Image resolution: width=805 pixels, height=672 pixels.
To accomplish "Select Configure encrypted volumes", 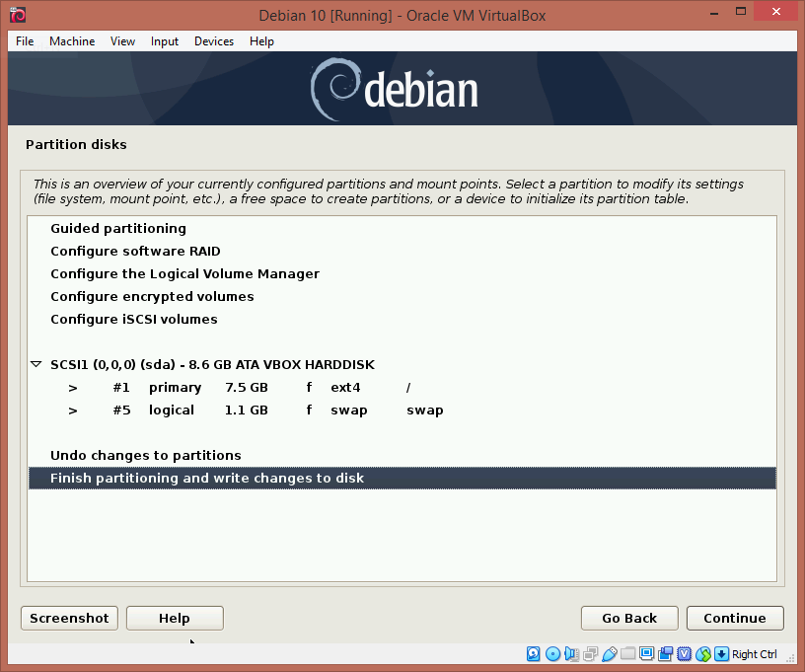I will coord(402,296).
